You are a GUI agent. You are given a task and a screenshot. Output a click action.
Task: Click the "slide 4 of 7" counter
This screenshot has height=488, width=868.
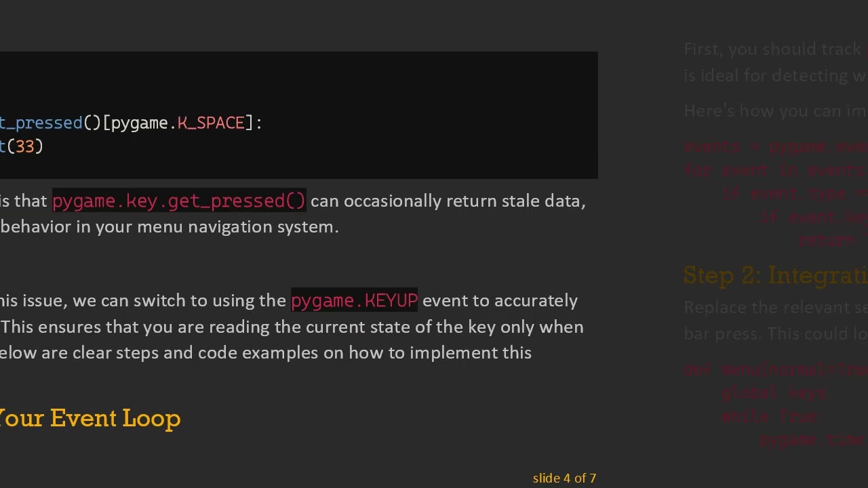tap(564, 478)
